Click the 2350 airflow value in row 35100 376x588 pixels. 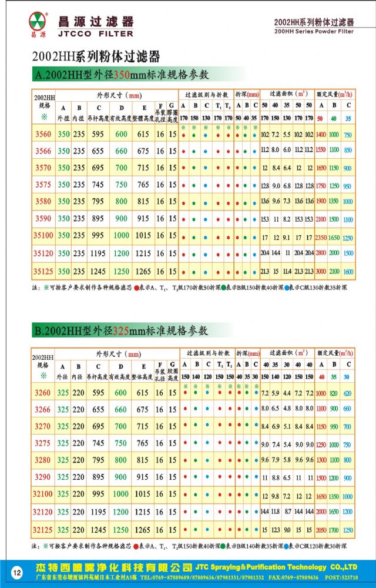321,238
